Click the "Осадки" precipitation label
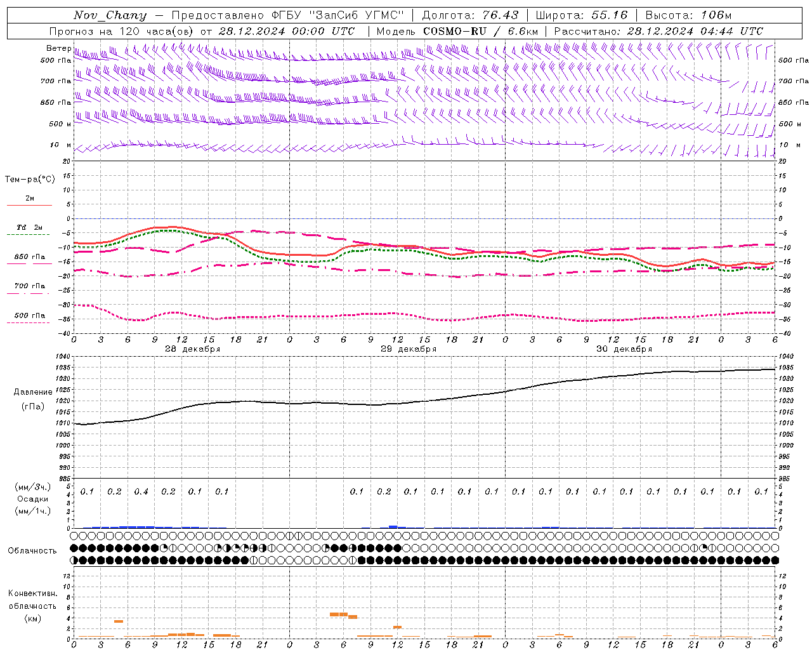Viewport: 812px width, 650px height. pyautogui.click(x=32, y=499)
